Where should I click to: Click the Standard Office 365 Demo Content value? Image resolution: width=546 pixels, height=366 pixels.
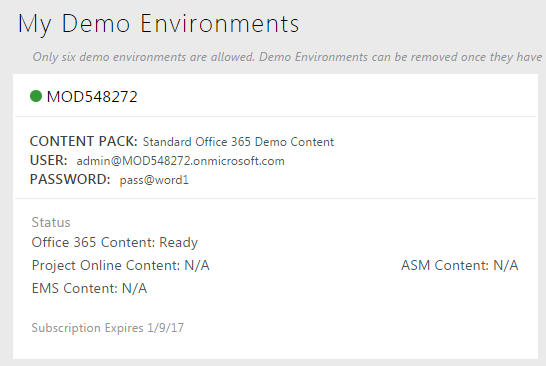(x=238, y=142)
